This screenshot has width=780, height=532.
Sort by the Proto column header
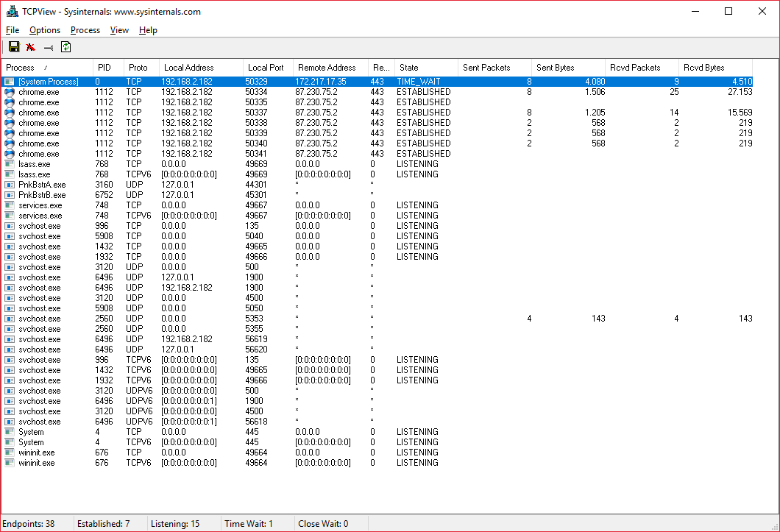tap(141, 68)
